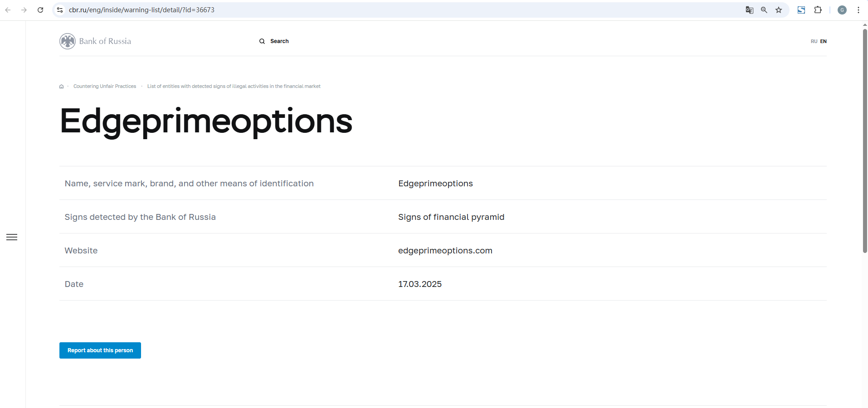Open the Chrome three-dot menu
The image size is (868, 408).
click(x=858, y=10)
